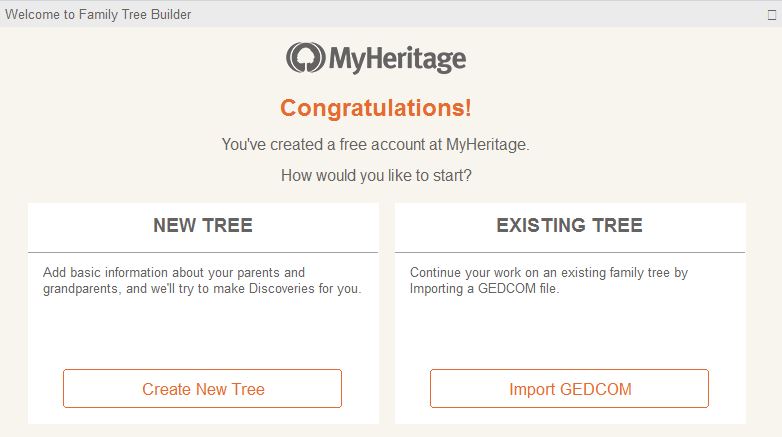This screenshot has width=782, height=437.
Task: Click the MyHeritage wordmark text
Action: tap(397, 59)
